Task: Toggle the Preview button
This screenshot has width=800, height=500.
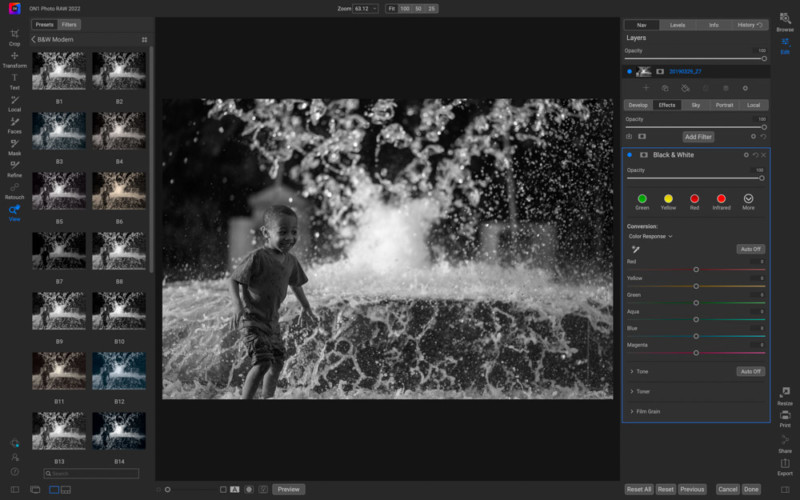Action: click(289, 489)
